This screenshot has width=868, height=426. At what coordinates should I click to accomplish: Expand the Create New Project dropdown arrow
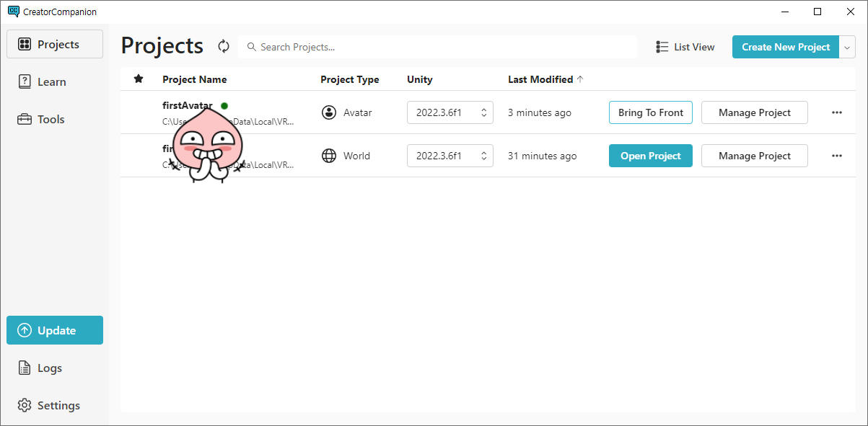coord(847,47)
